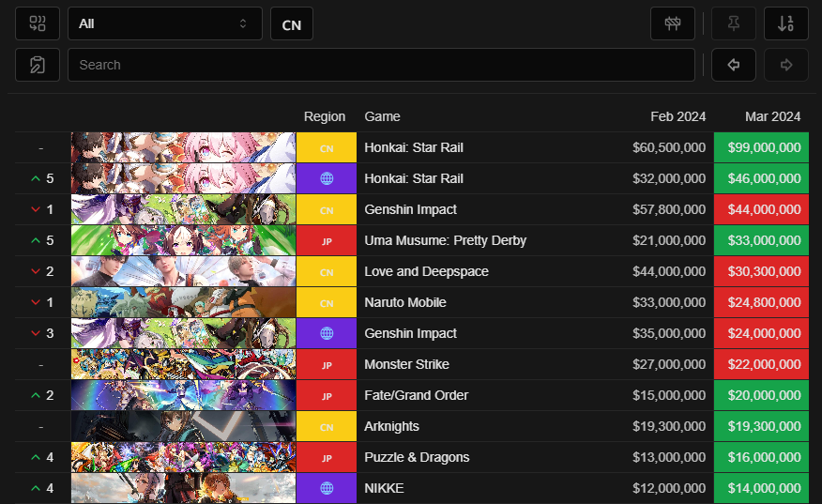Click the $33,000,000 Mar 2024 revenue cell
Viewport: 822px width, 504px height.
761,240
